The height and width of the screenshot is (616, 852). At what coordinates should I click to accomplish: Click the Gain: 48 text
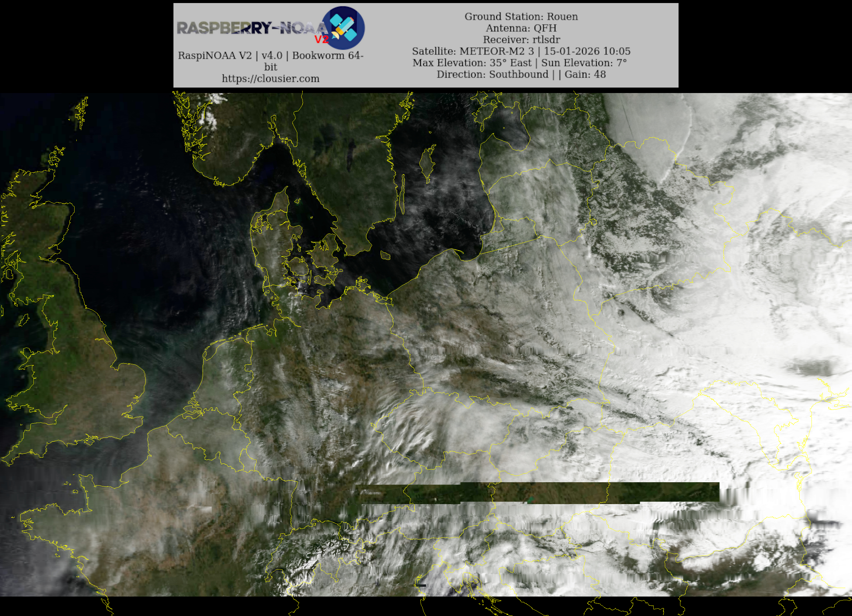[x=585, y=74]
